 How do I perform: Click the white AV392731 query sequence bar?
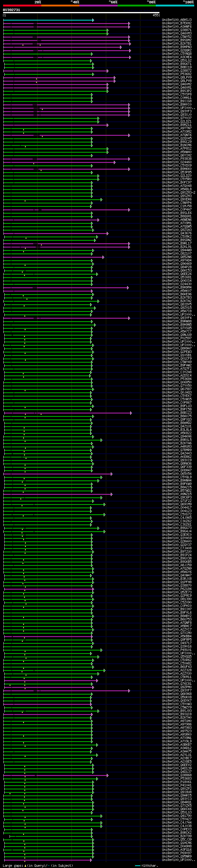tap(81, 13)
